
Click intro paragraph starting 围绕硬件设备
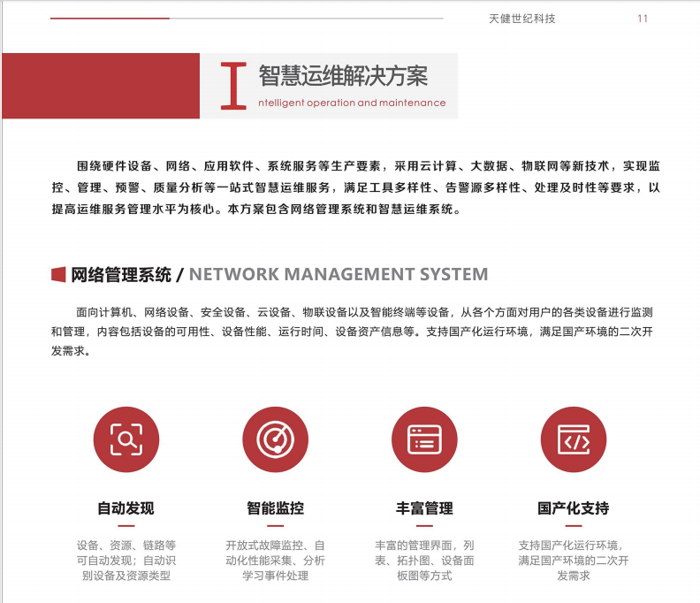pyautogui.click(x=356, y=187)
